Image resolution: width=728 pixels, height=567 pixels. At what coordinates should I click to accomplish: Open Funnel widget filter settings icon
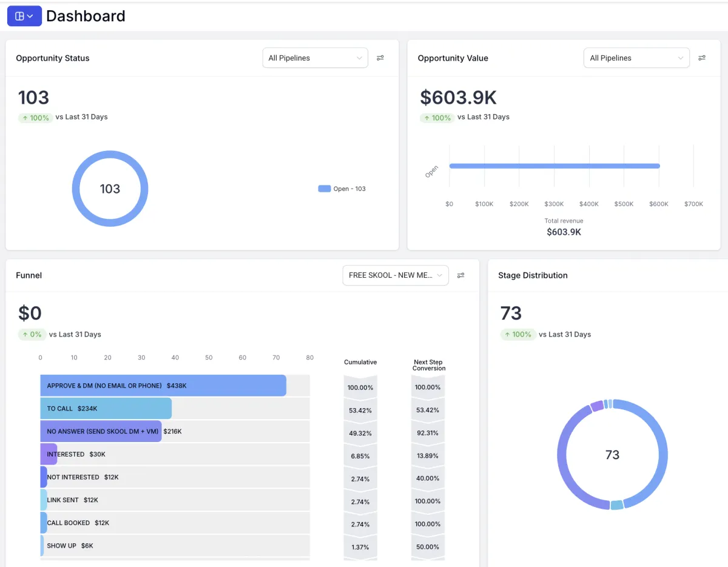click(x=461, y=275)
